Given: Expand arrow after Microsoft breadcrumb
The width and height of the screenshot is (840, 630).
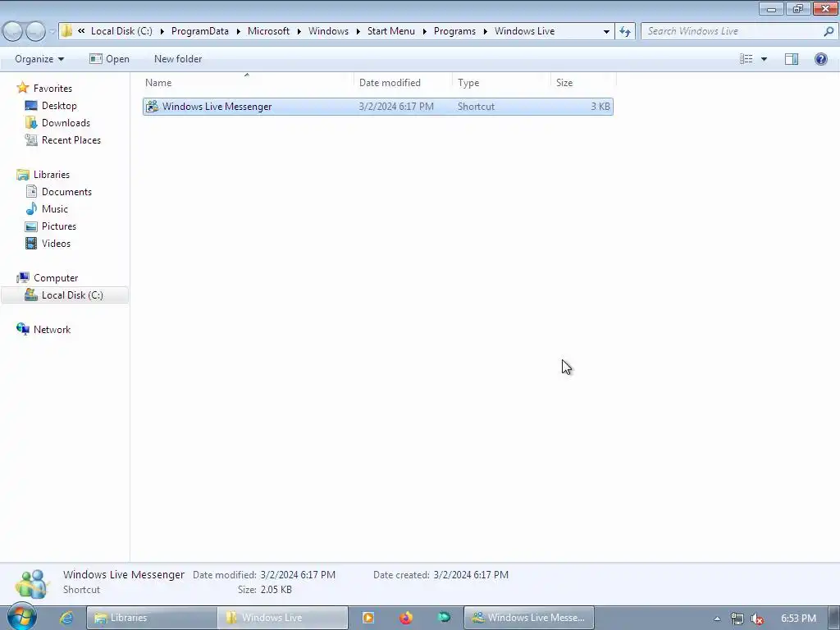Looking at the screenshot, I should coord(299,31).
